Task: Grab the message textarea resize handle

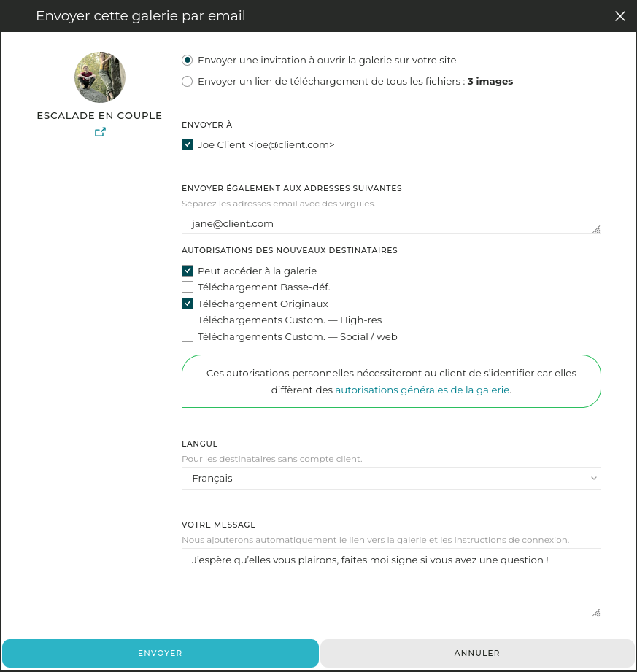Action: click(x=596, y=612)
